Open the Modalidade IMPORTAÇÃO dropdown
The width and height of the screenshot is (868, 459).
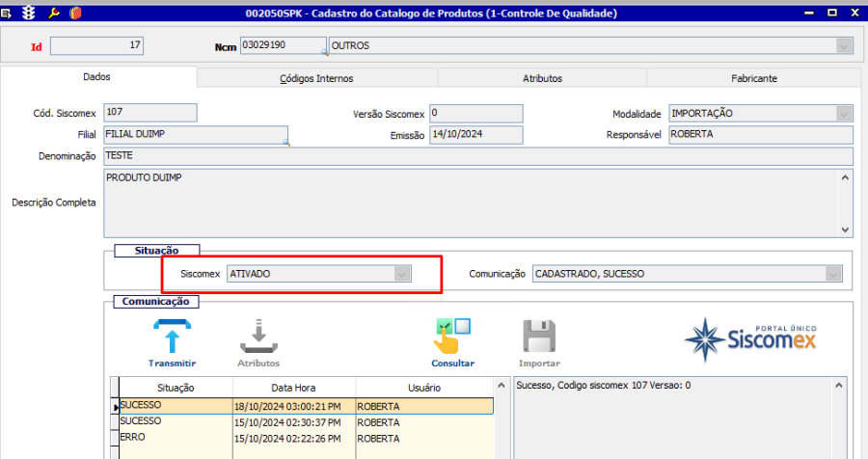[x=844, y=114]
